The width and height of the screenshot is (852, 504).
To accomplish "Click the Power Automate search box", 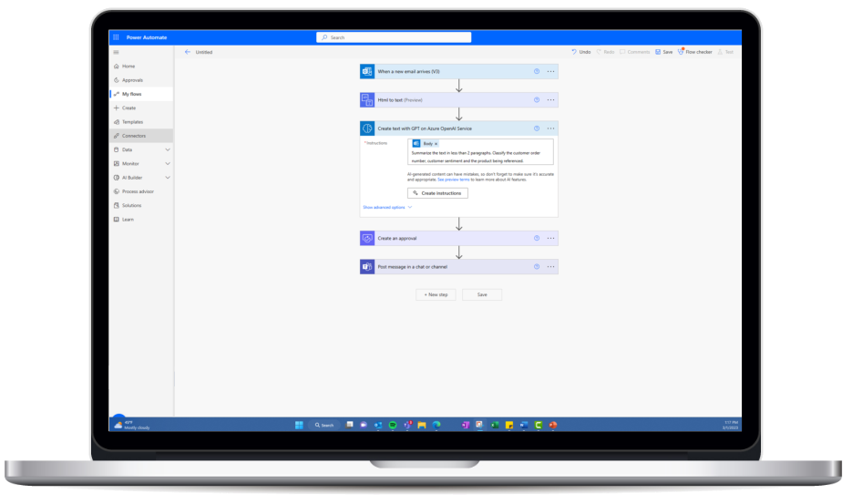I will tap(394, 37).
